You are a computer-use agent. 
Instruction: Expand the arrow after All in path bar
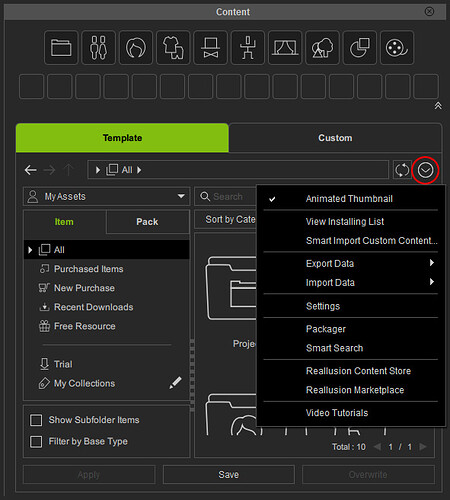(x=139, y=170)
